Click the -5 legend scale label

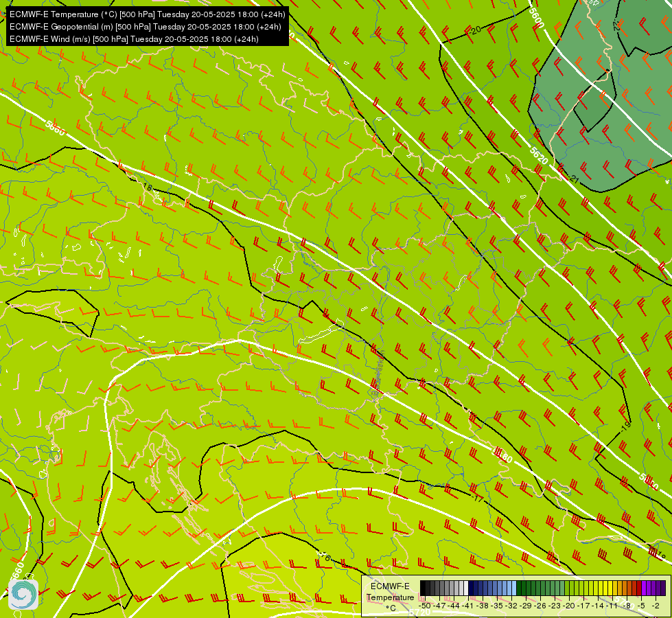coord(640,606)
